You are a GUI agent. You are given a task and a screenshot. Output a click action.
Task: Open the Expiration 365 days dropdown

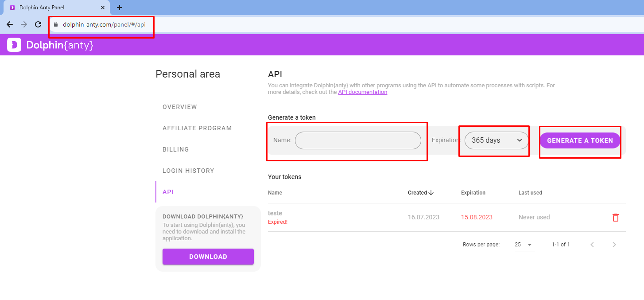[497, 140]
